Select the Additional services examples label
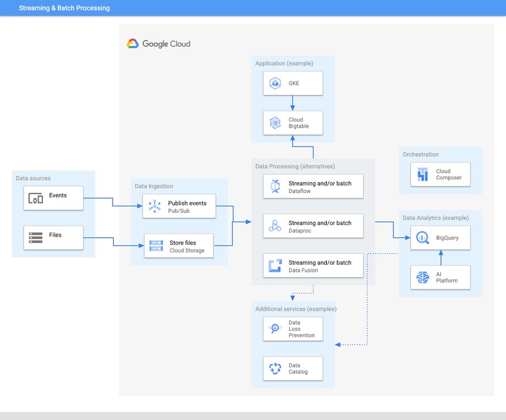The width and height of the screenshot is (506, 420). point(296,309)
